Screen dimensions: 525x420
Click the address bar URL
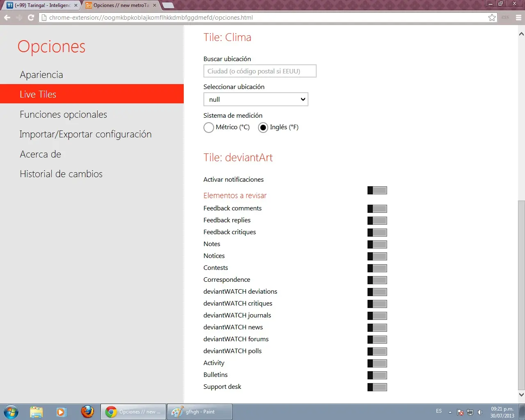[151, 18]
